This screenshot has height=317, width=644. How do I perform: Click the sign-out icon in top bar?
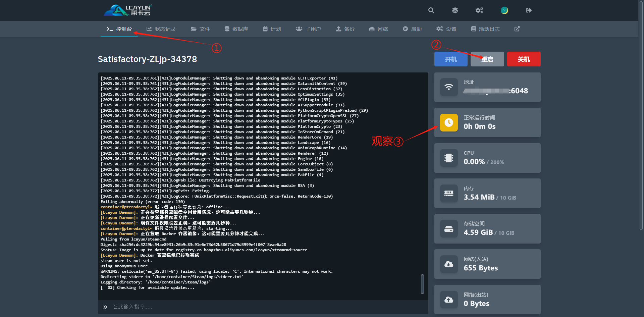(529, 10)
